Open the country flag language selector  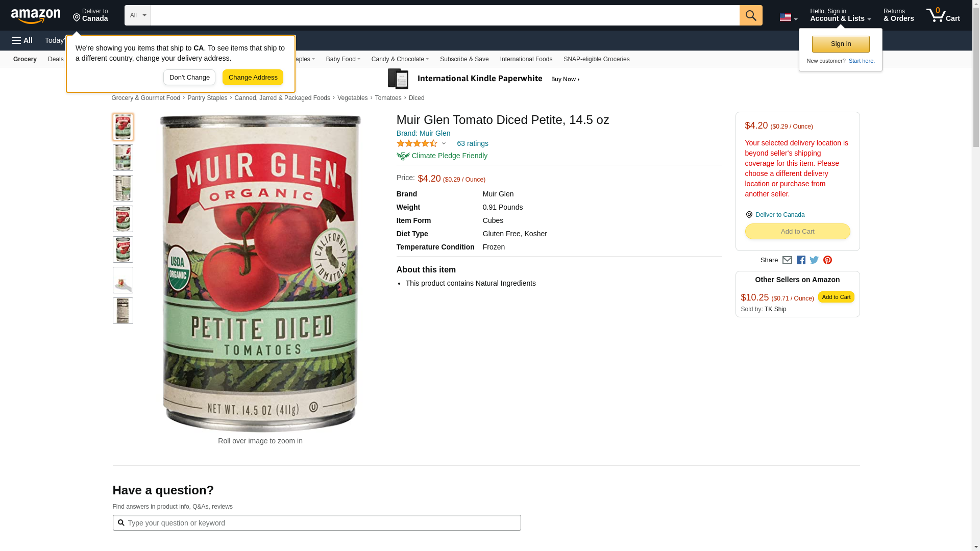coord(788,17)
